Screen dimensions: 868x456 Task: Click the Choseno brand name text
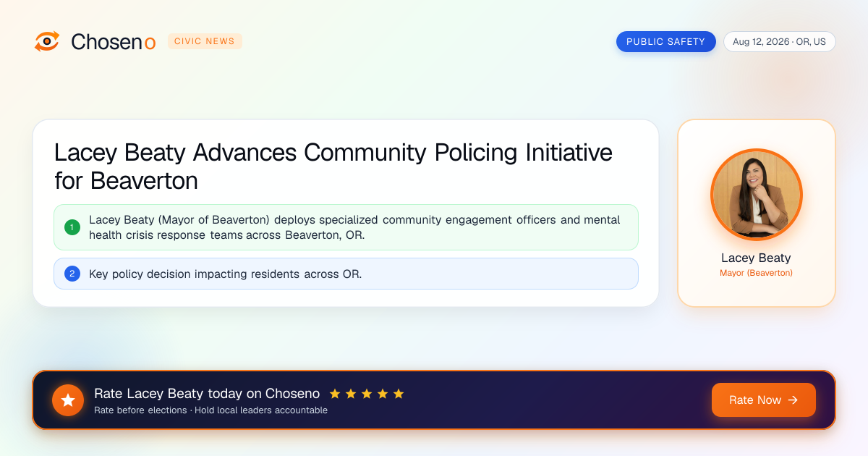[113, 42]
